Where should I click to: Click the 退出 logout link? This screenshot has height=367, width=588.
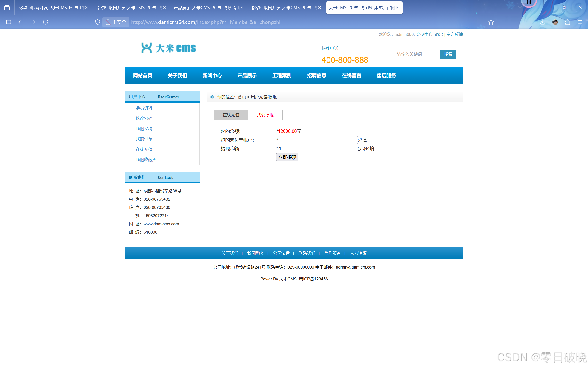[439, 34]
